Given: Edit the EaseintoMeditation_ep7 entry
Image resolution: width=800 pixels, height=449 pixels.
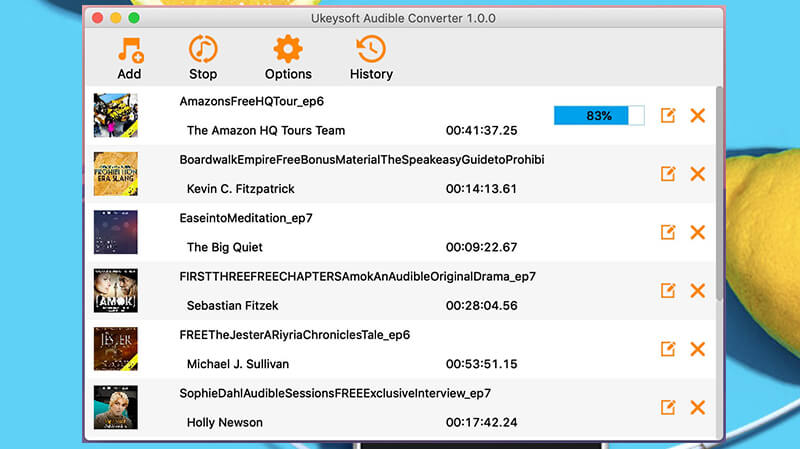Looking at the screenshot, I should (668, 232).
